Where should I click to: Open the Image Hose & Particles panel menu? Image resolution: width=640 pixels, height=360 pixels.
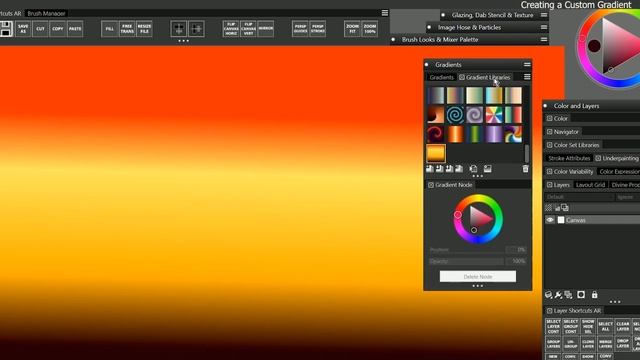pos(544,27)
